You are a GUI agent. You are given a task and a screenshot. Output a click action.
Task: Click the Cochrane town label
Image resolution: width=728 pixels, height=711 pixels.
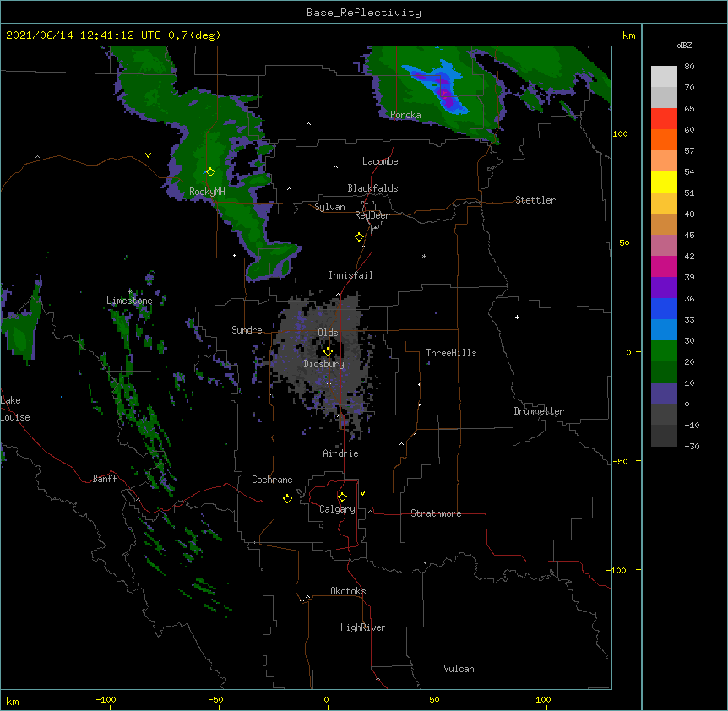click(272, 480)
